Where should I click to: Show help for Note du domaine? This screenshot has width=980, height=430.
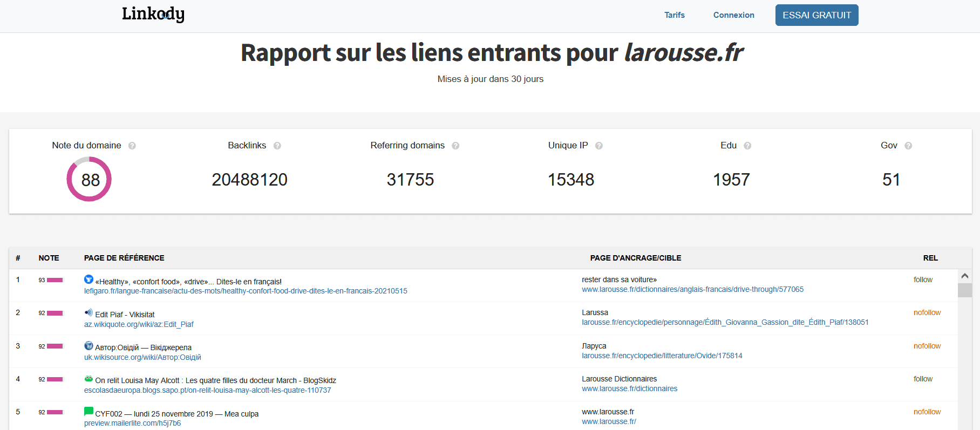[132, 146]
